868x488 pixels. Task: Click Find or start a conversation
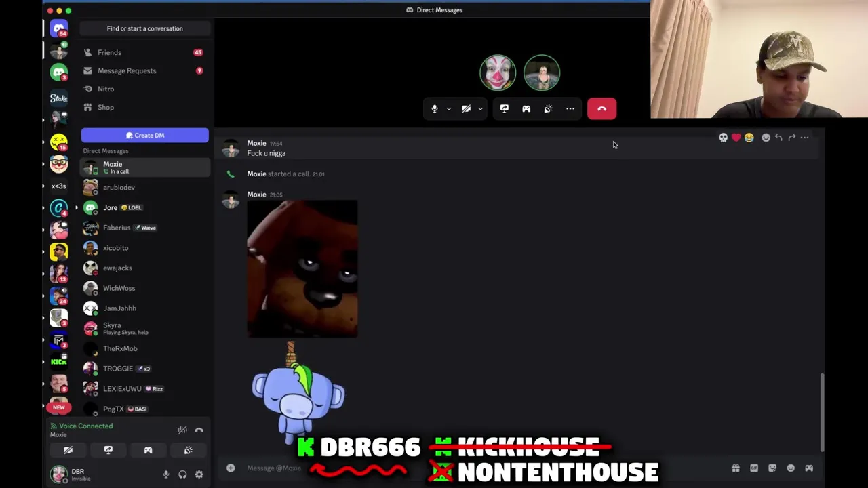[x=144, y=28]
